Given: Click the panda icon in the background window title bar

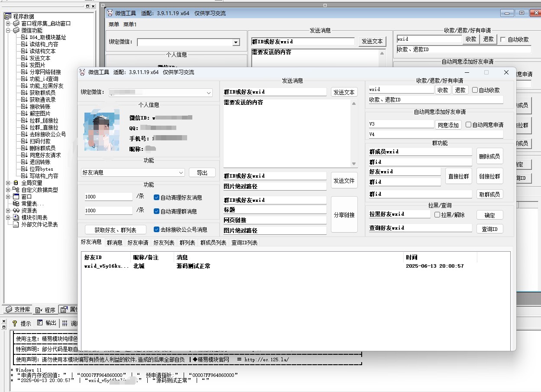Looking at the screenshot, I should pyautogui.click(x=110, y=13).
